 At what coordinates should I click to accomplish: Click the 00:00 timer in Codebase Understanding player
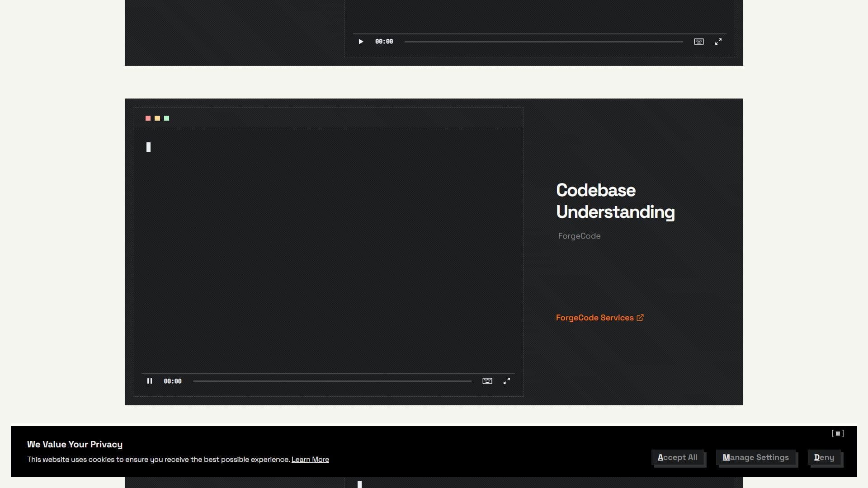[173, 381]
